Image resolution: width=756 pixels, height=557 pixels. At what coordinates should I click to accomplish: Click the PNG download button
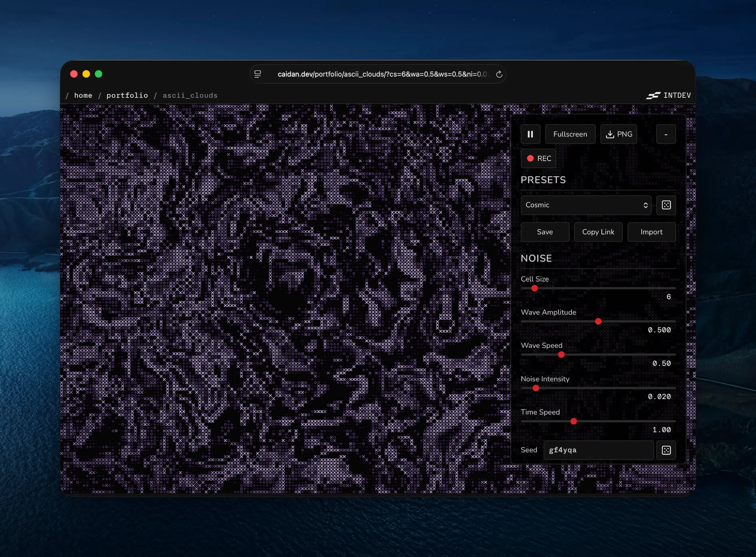(x=618, y=134)
